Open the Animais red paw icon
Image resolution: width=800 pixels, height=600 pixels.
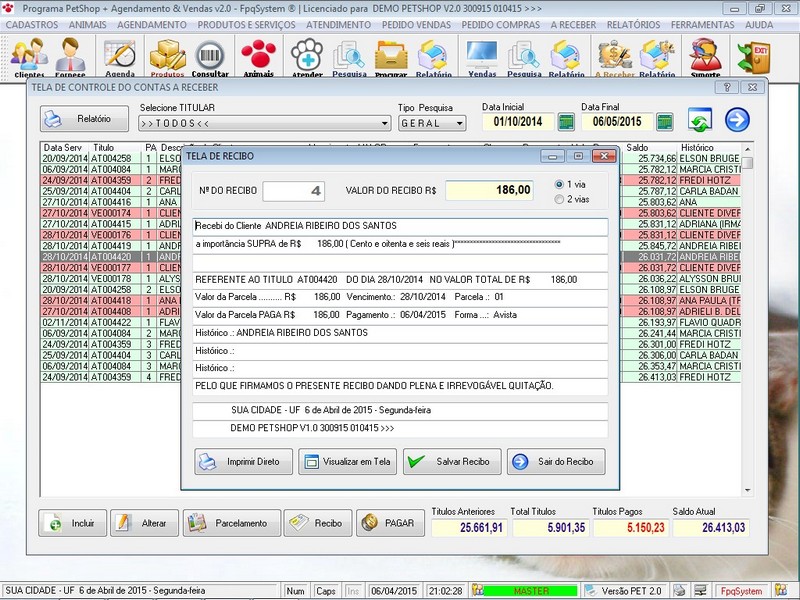point(259,56)
